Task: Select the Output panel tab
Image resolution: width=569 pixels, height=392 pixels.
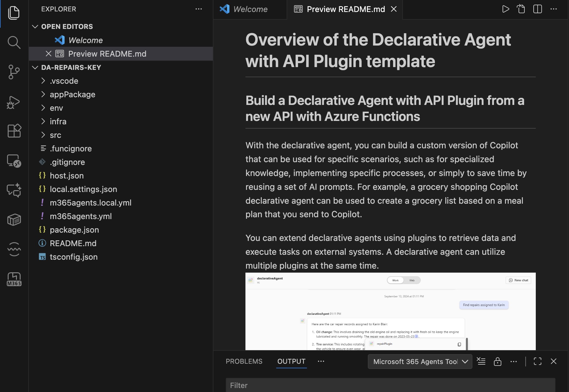Action: (291, 361)
